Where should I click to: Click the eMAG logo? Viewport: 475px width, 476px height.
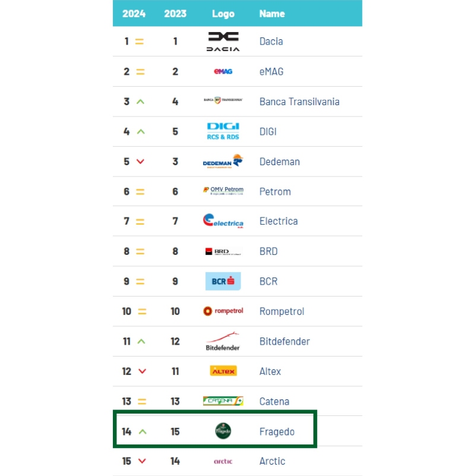(x=223, y=71)
